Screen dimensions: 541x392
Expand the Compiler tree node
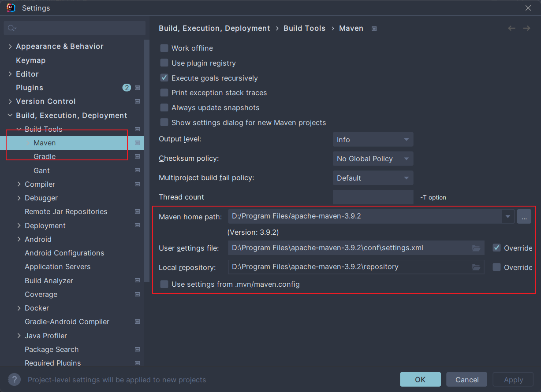coord(19,184)
